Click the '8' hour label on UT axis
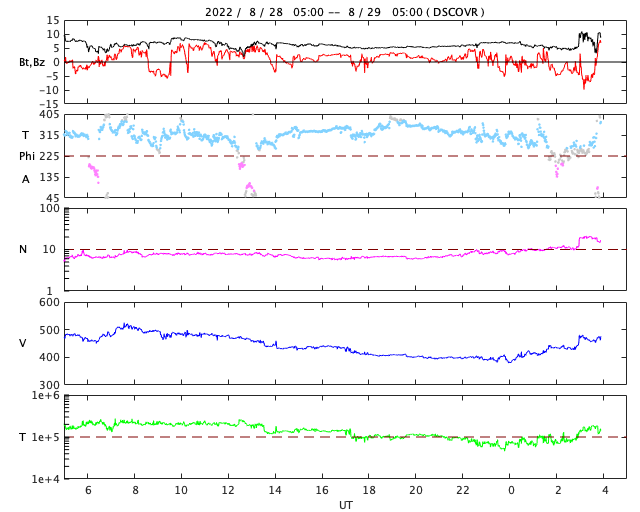640x512 pixels. click(x=135, y=490)
